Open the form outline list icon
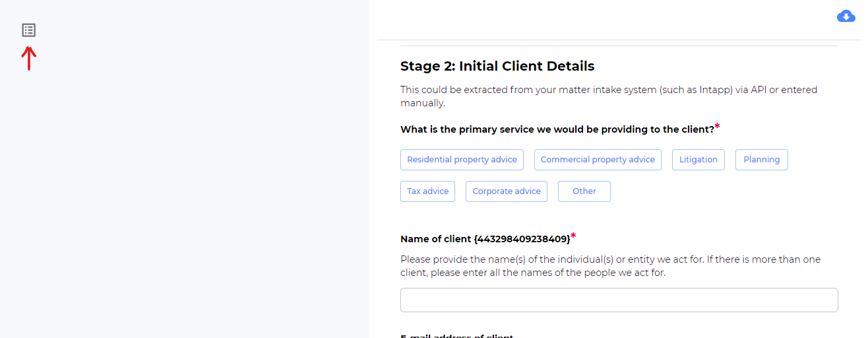This screenshot has width=868, height=338. pyautogui.click(x=28, y=30)
